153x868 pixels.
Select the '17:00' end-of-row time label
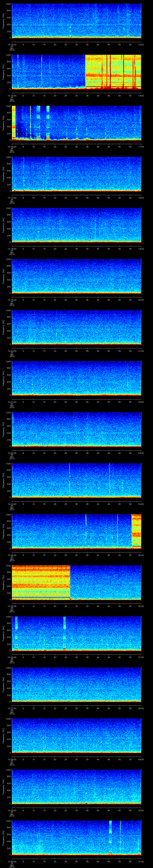[141, 147]
